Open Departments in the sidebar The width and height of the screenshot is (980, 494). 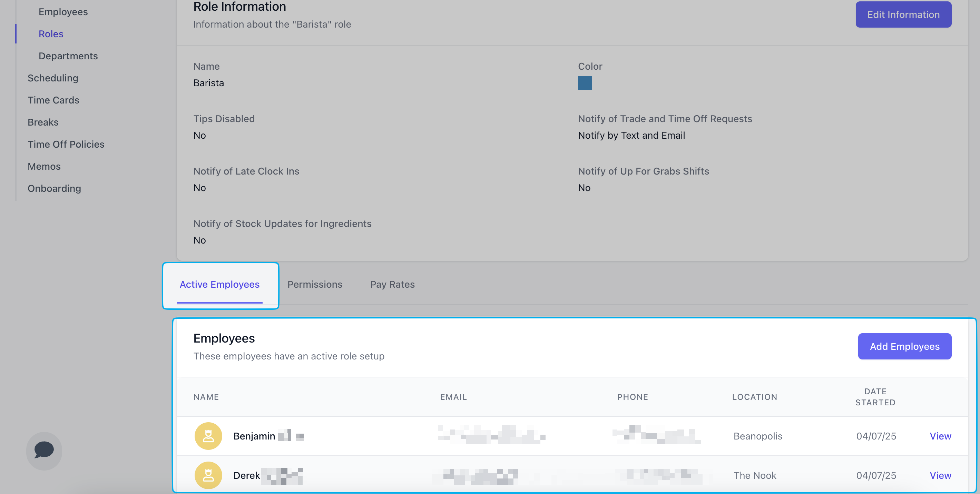point(68,56)
